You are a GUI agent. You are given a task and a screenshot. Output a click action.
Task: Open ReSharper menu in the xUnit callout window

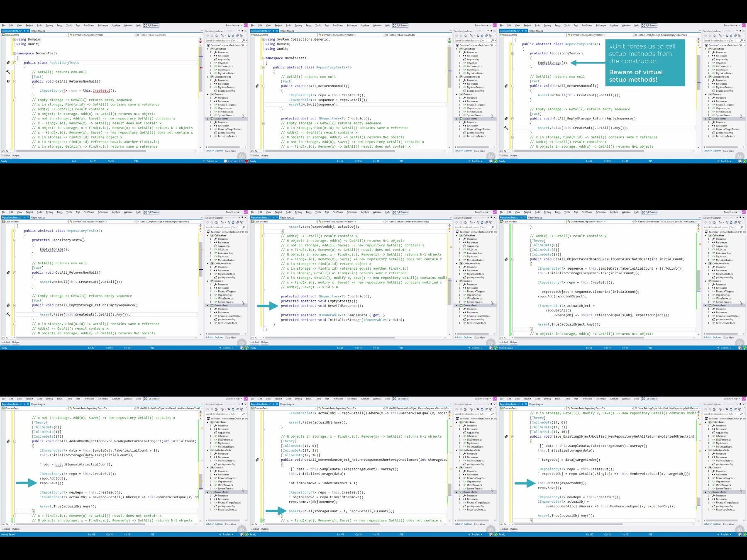[x=601, y=25]
